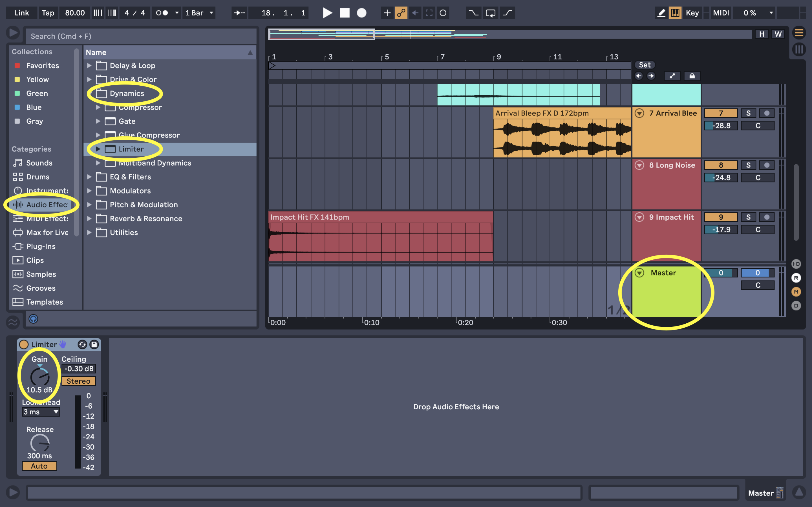This screenshot has width=812, height=507.
Task: Hot-swap the Limiter preset
Action: click(x=82, y=344)
